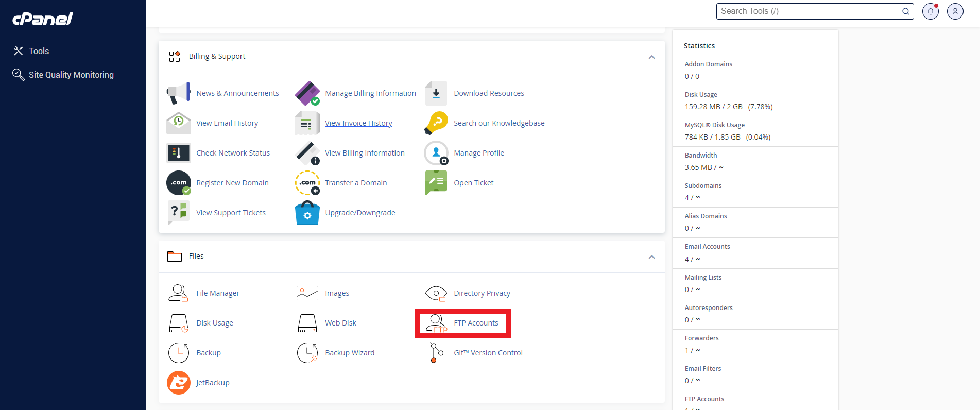Click the cPanel logo

(x=43, y=19)
